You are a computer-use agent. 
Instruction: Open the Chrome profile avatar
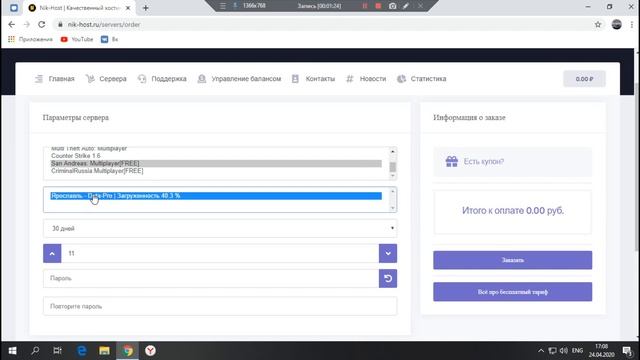click(616, 24)
